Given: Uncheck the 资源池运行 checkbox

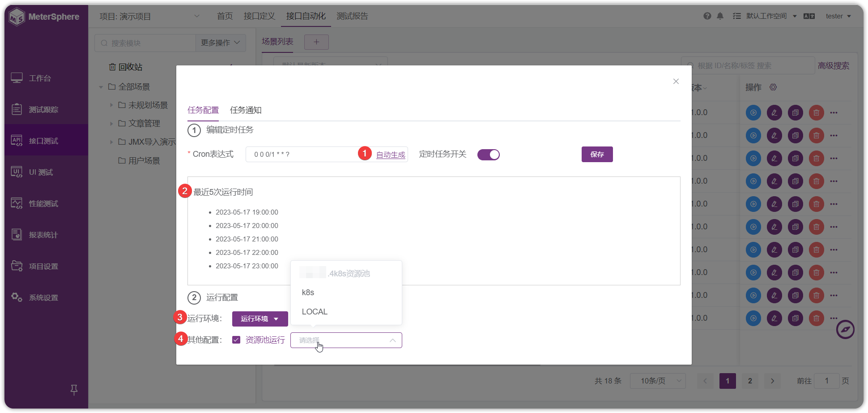Looking at the screenshot, I should tap(236, 340).
